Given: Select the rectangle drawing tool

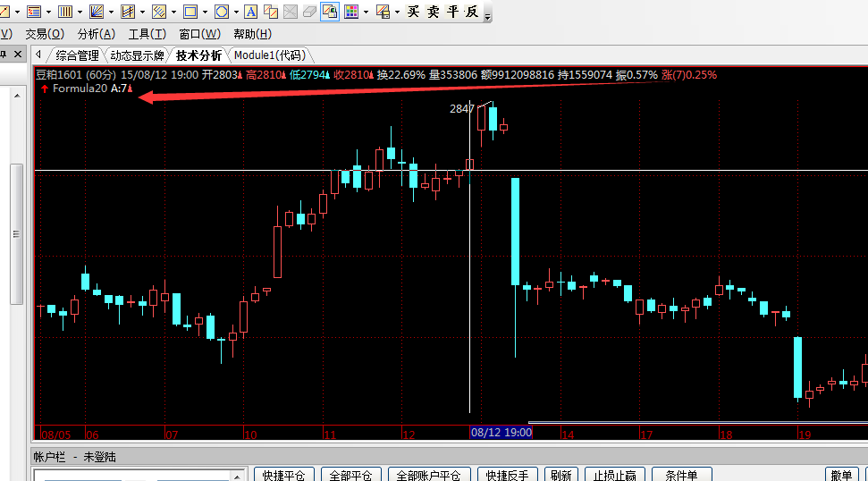Looking at the screenshot, I should (190, 12).
